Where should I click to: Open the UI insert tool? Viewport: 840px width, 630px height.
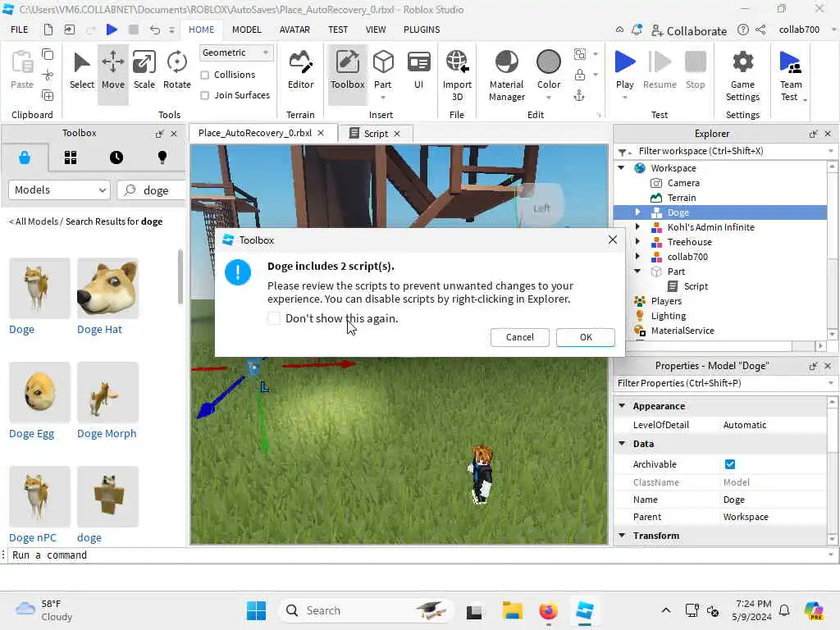click(419, 71)
